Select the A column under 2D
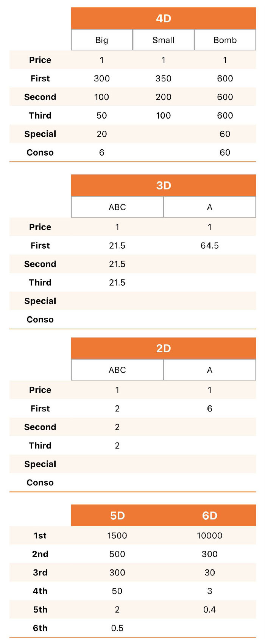Image resolution: width=265 pixels, height=644 pixels. [x=210, y=370]
